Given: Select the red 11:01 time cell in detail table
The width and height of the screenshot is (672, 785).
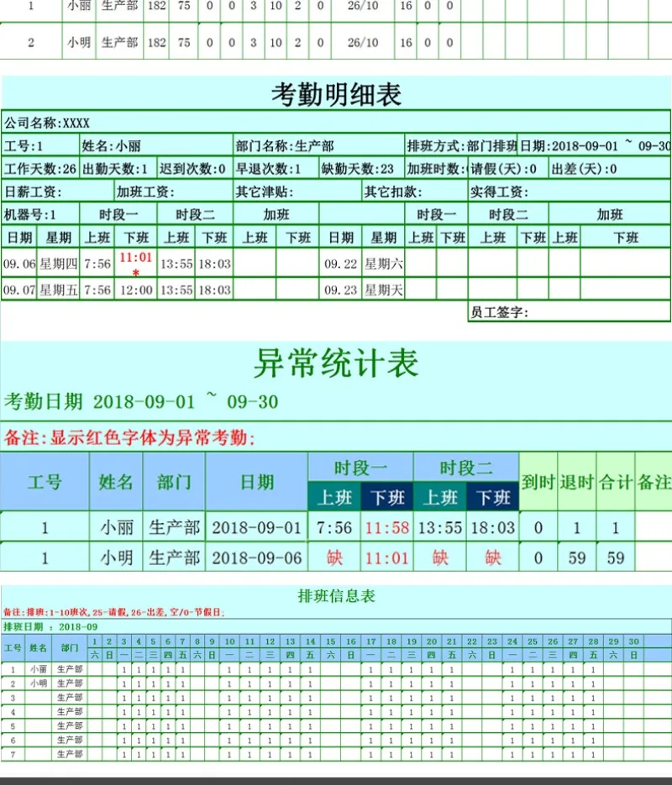Looking at the screenshot, I should coord(136,263).
